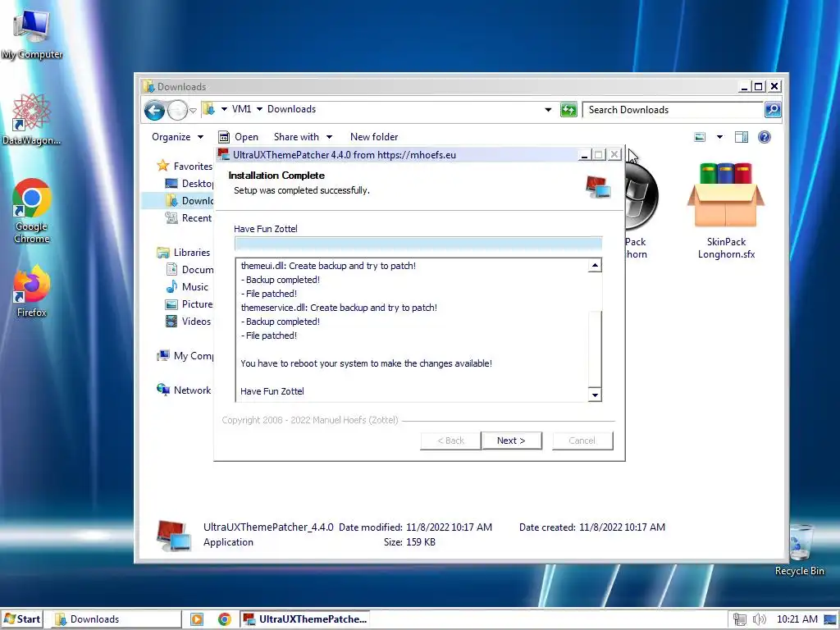Launch Google Chrome from desktop
840x630 pixels.
(x=32, y=211)
